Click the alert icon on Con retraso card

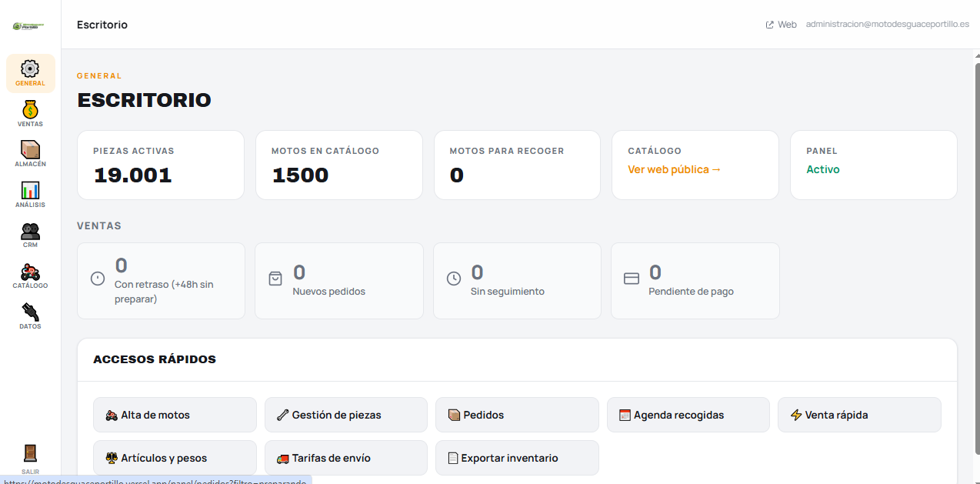(x=98, y=279)
